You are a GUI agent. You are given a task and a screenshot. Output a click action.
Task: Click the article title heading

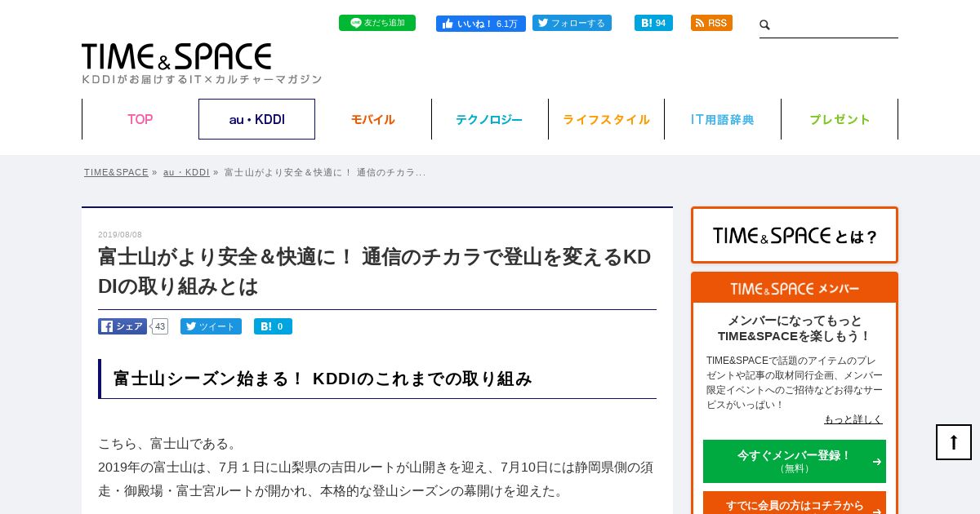tap(376, 271)
